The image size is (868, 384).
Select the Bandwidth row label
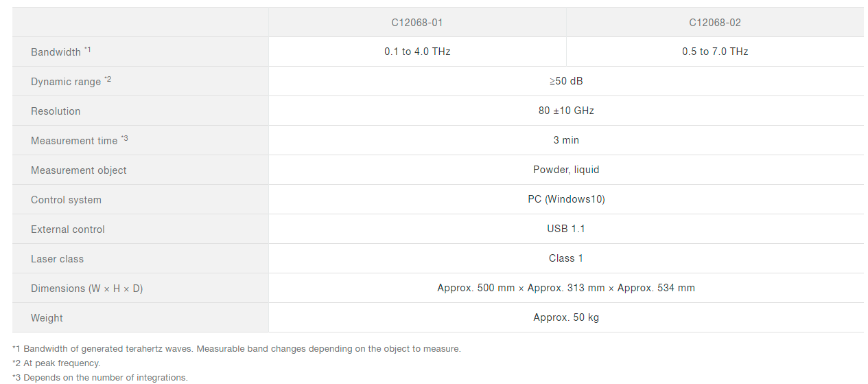[x=56, y=52]
